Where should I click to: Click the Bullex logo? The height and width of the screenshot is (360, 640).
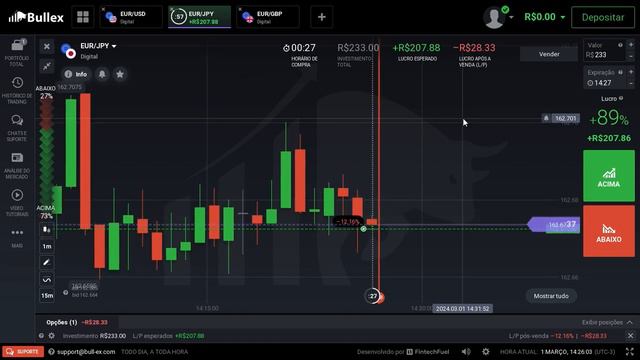point(36,17)
